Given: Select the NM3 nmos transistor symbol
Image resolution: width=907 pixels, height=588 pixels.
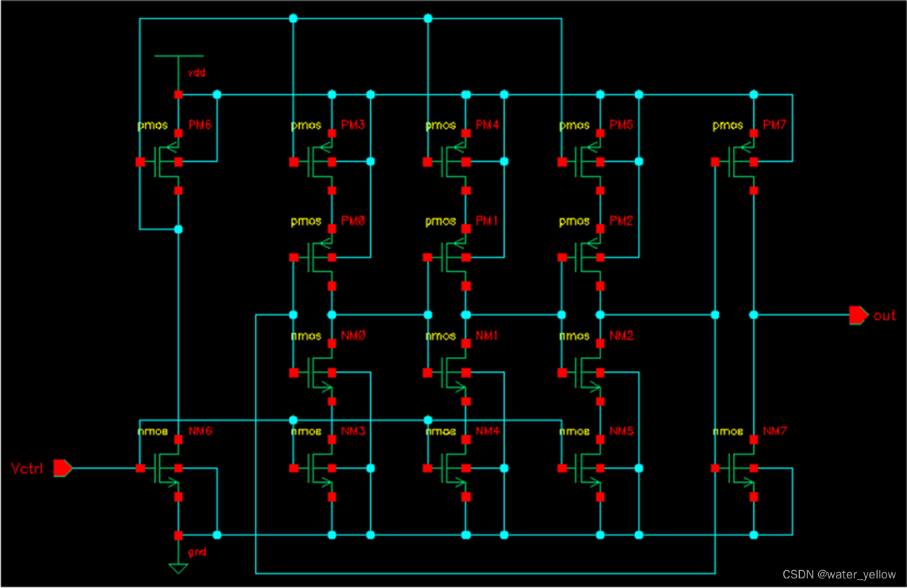Looking at the screenshot, I should [x=316, y=468].
